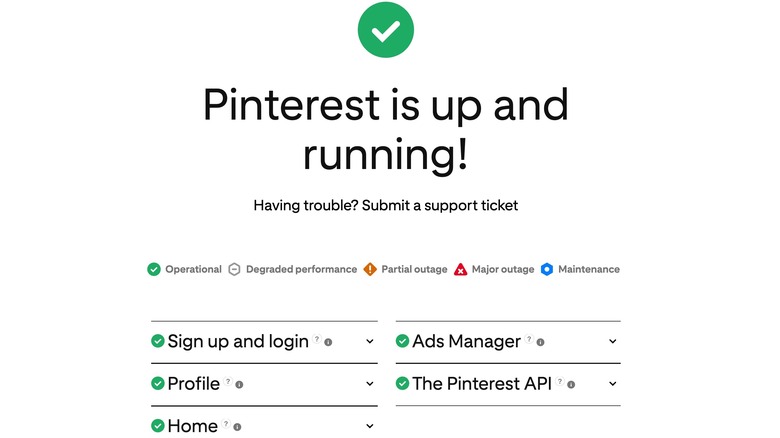Click the Pinterest is up and running heading
The height and width of the screenshot is (438, 780).
coord(386,129)
